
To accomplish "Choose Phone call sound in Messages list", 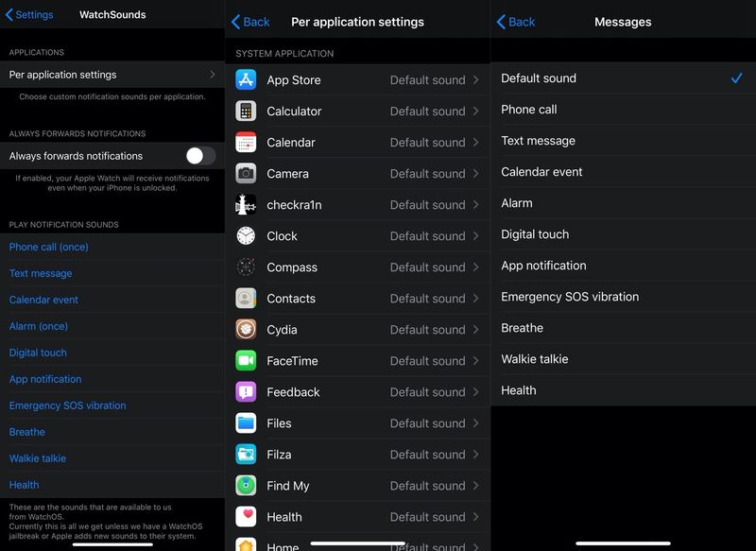I will [624, 110].
